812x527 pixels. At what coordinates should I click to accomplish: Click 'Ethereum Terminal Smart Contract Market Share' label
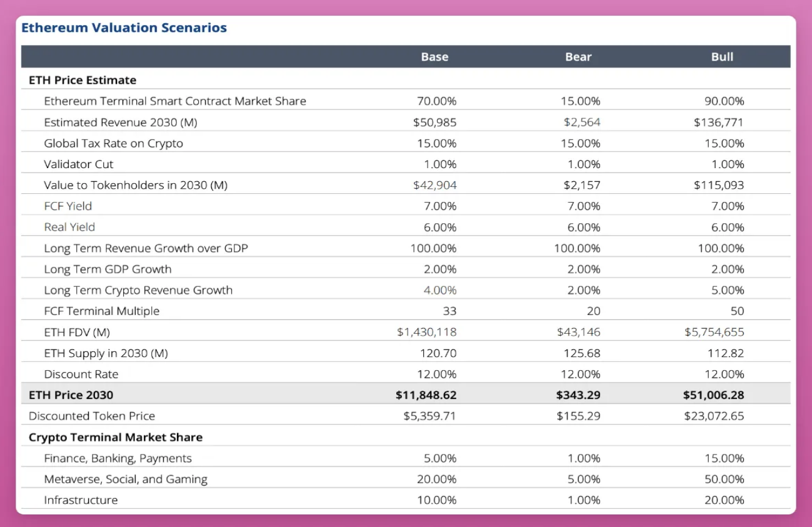[175, 101]
